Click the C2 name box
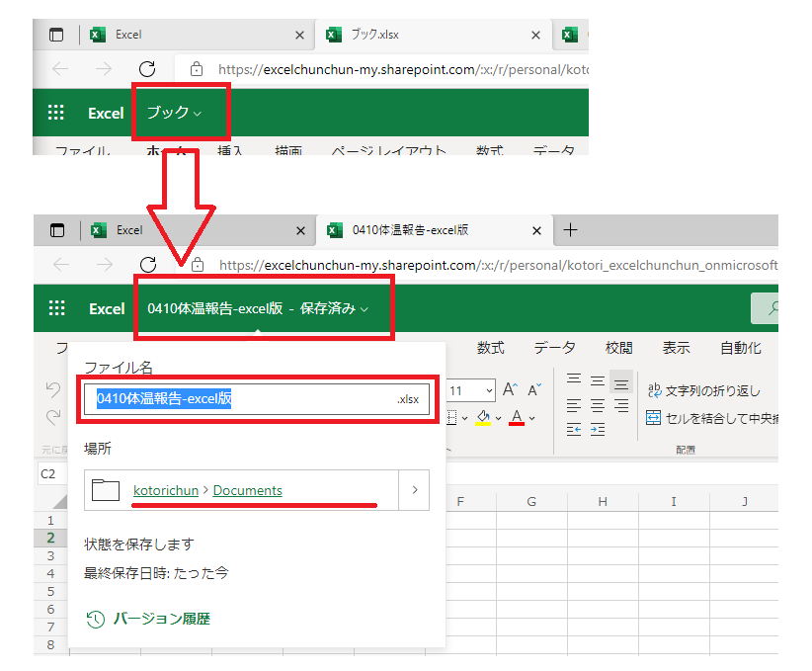This screenshot has width=812, height=671. (x=51, y=473)
